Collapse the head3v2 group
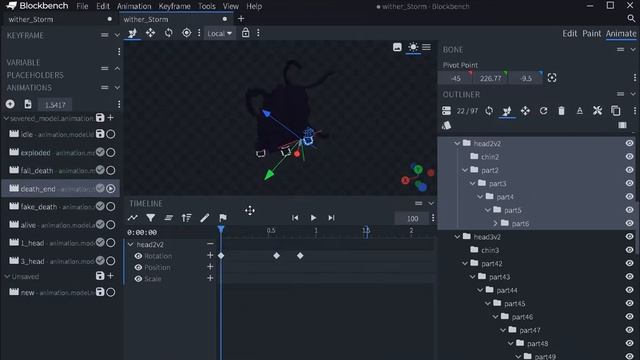 pos(457,237)
